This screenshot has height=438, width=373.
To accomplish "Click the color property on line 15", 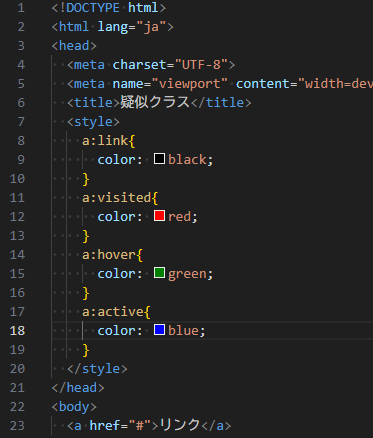I will (x=116, y=274).
